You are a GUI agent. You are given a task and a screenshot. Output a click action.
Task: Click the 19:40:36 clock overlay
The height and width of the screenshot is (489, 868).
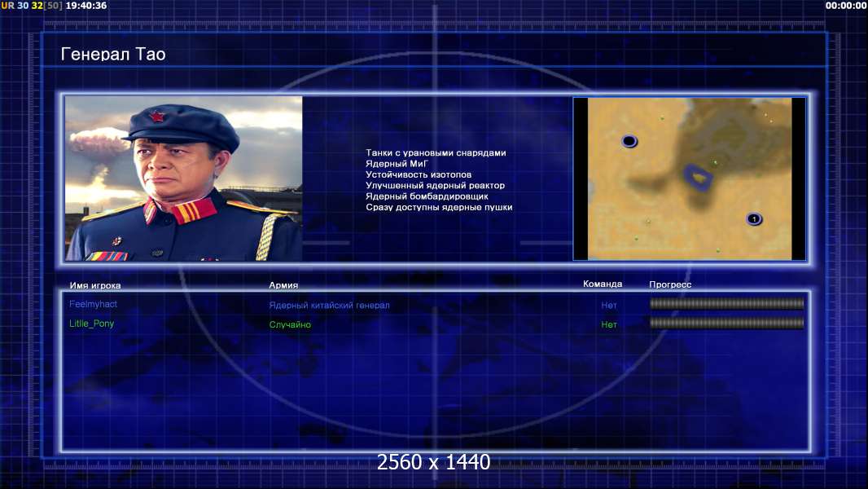click(x=86, y=6)
